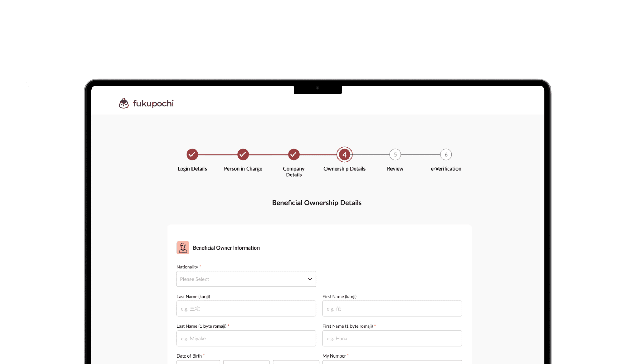This screenshot has height=364, width=636.
Task: Click the Last Name romaji input
Action: [x=246, y=338]
